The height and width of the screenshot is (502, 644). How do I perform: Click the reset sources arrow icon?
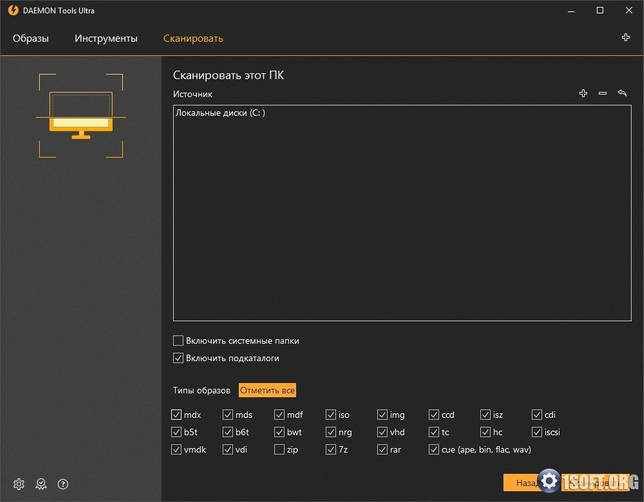click(622, 93)
